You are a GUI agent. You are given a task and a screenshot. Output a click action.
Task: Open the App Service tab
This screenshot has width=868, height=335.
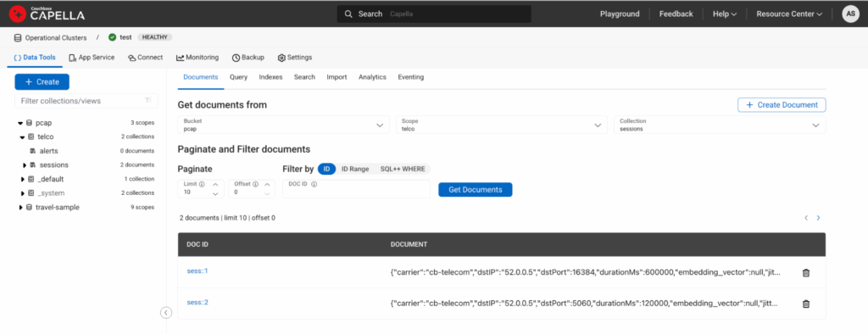coord(92,57)
